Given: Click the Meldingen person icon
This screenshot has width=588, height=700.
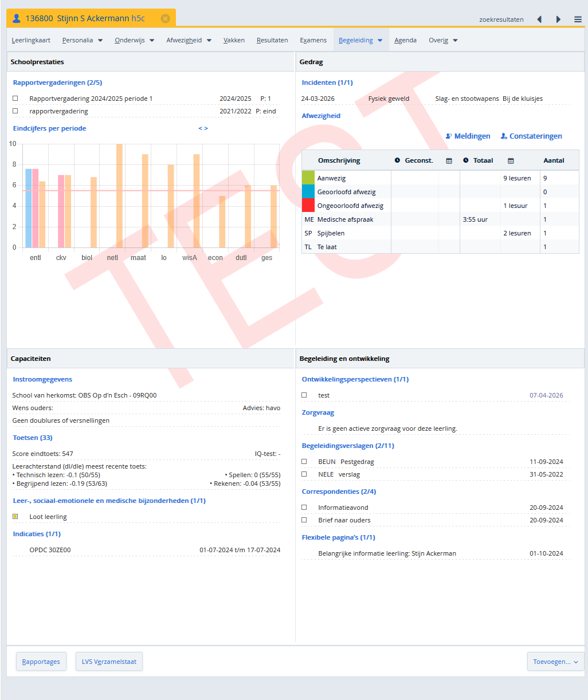Looking at the screenshot, I should click(449, 136).
